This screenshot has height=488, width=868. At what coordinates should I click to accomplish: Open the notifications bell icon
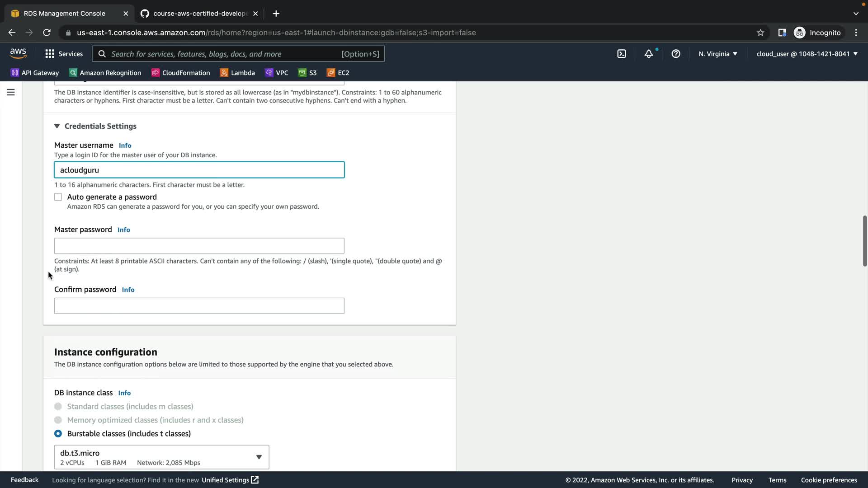(649, 54)
